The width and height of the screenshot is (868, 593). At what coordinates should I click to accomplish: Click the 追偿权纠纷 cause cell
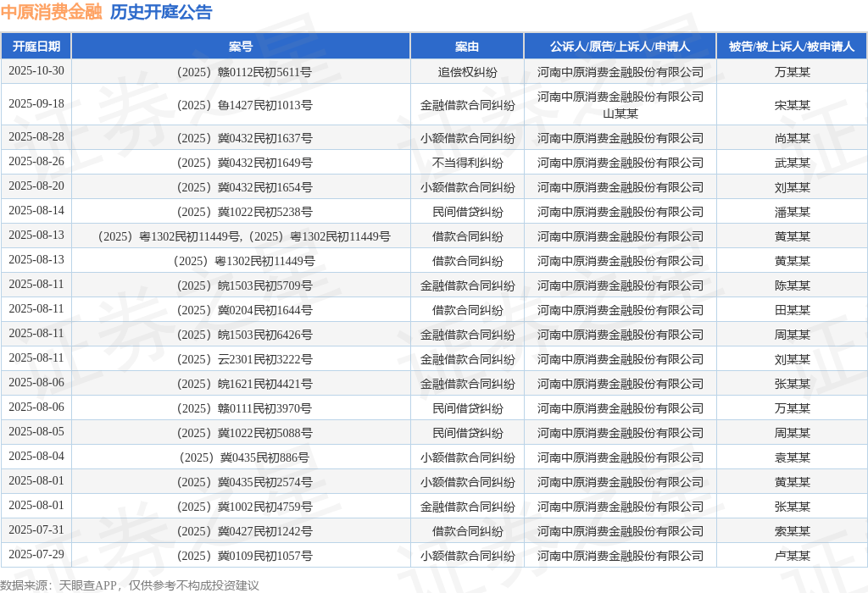pyautogui.click(x=467, y=72)
